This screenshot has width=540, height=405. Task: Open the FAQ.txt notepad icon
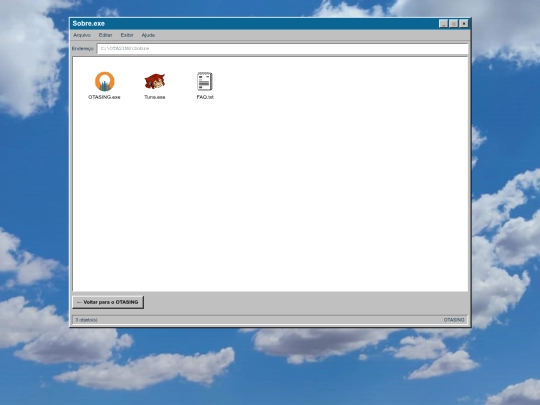click(205, 81)
